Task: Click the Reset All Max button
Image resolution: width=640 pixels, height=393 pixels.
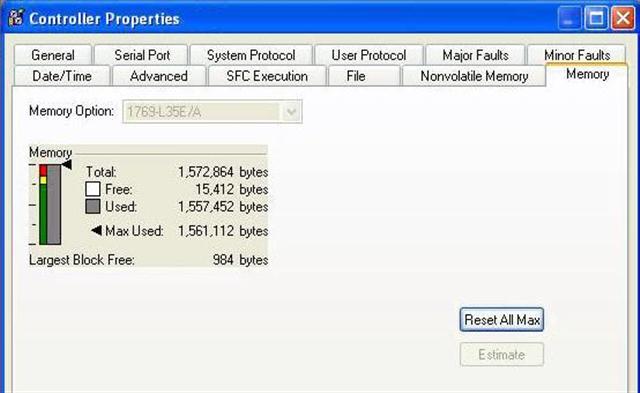Action: click(x=502, y=320)
